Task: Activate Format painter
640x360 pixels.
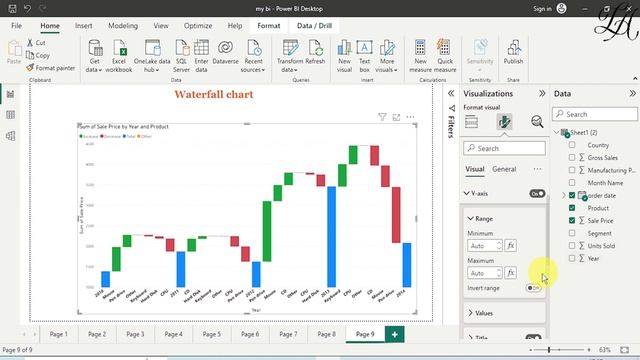Action: 51,68
